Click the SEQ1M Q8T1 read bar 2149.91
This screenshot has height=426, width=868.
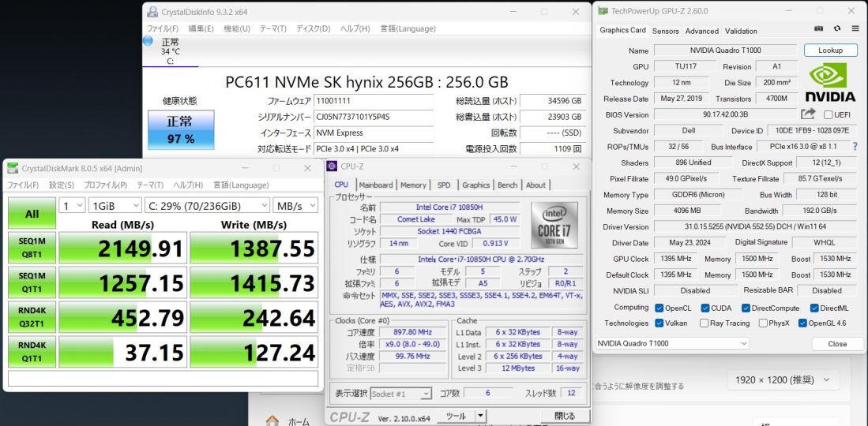pyautogui.click(x=122, y=248)
